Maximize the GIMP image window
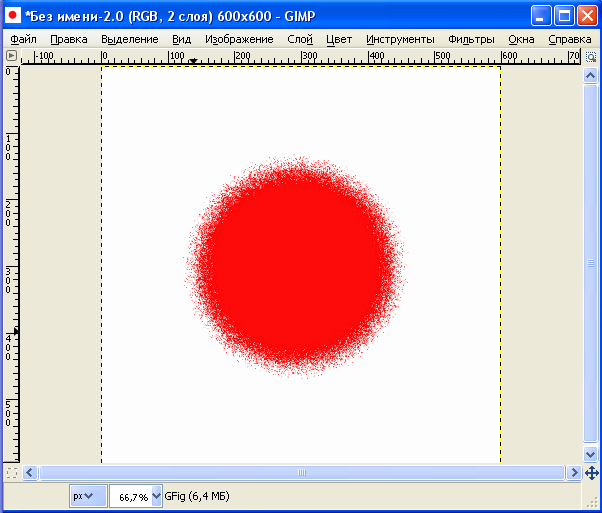This screenshot has width=602, height=513. click(564, 15)
